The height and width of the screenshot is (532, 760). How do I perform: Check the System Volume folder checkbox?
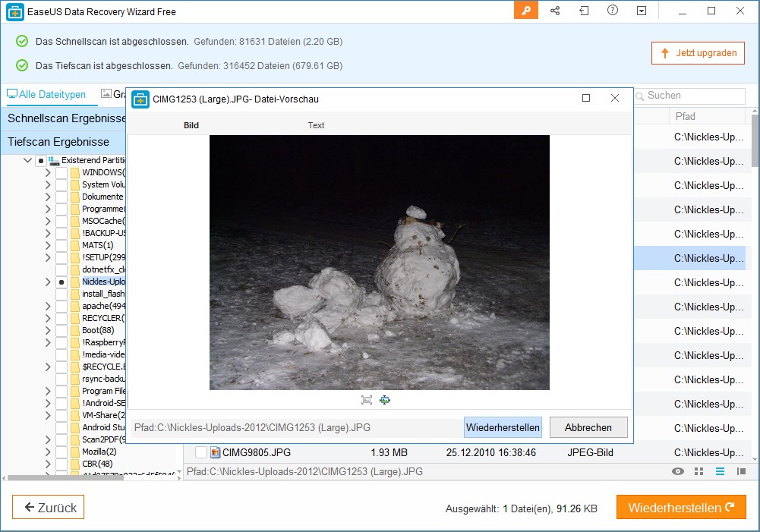[x=61, y=184]
